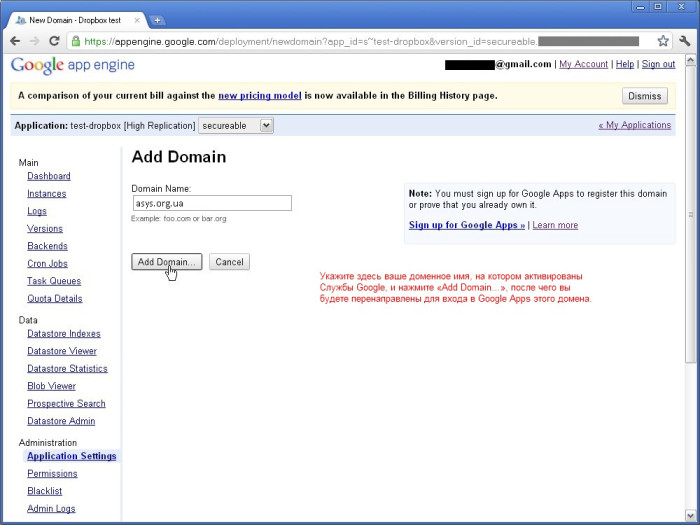
Task: Close the New Domain browser tab
Action: point(137,20)
